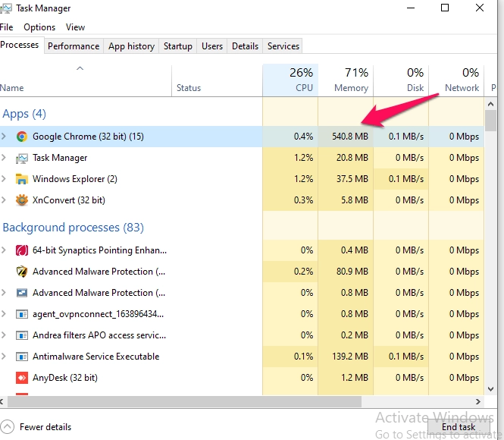504x440 pixels.
Task: Expand the Windows Explorer process group
Action: tap(4, 179)
